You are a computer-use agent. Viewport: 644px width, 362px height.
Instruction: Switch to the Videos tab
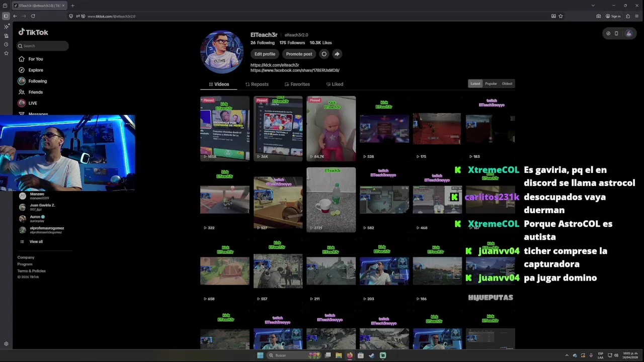tap(219, 84)
